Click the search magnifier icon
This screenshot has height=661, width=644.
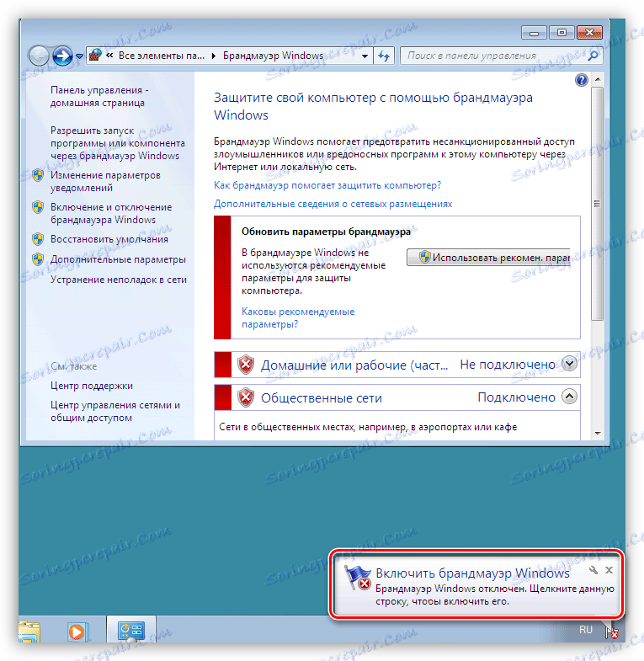(593, 56)
